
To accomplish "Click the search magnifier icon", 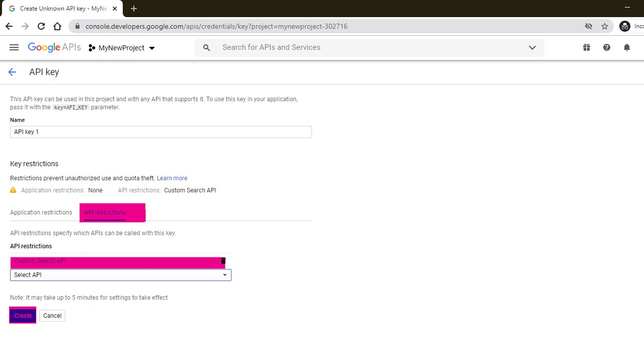I will pos(206,47).
